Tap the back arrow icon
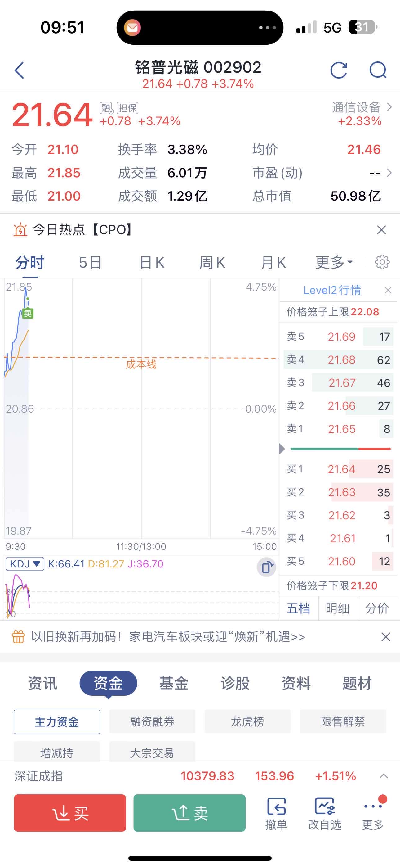The image size is (400, 868). (x=20, y=70)
